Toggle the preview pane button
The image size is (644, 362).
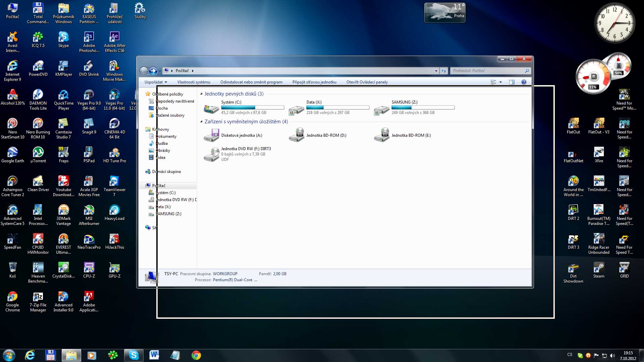tap(512, 82)
